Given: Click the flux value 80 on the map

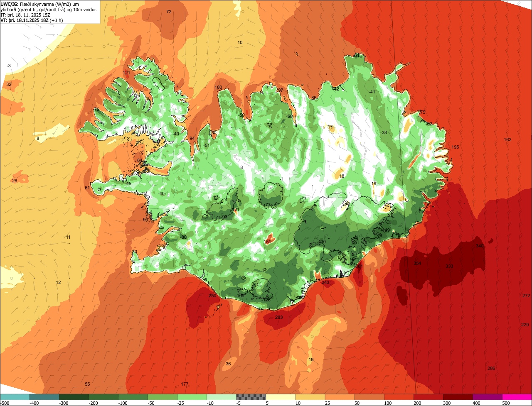Looking at the screenshot, I should click(x=184, y=237).
